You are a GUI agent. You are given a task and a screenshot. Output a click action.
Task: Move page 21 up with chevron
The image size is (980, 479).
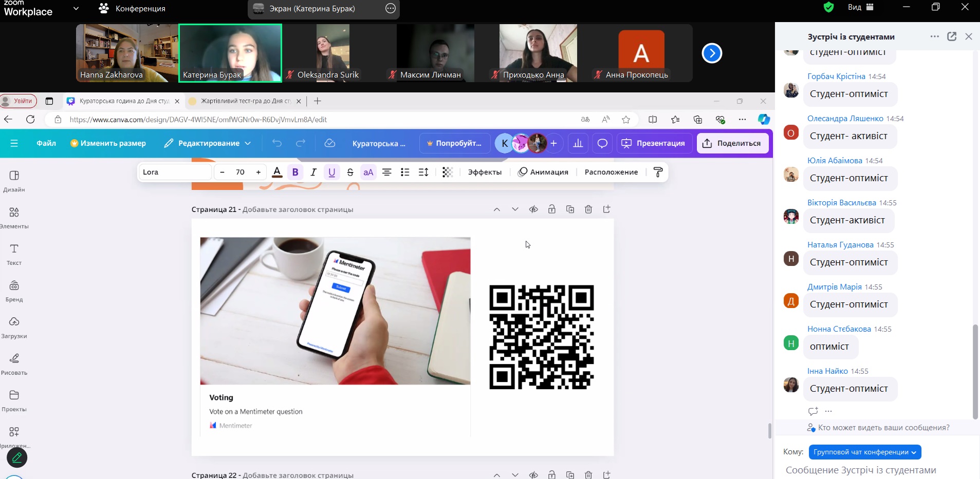pyautogui.click(x=497, y=209)
